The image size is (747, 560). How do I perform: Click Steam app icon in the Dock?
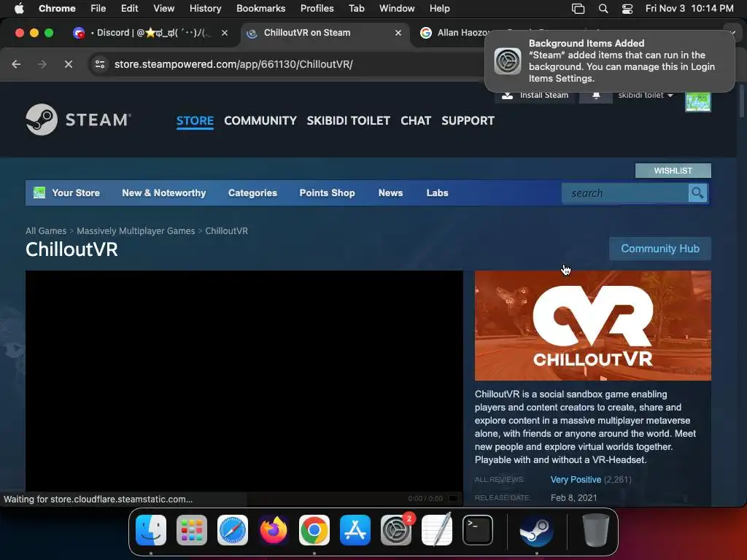536,530
